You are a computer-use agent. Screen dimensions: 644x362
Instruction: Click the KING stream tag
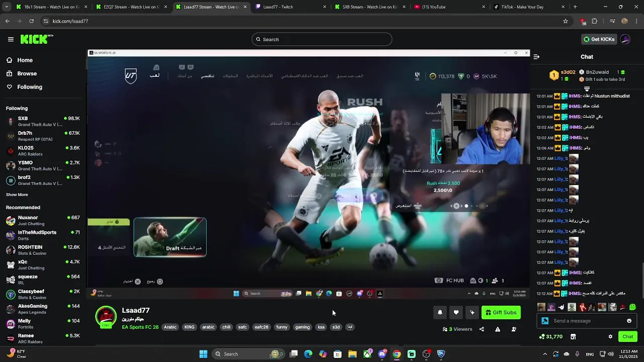[189, 327]
